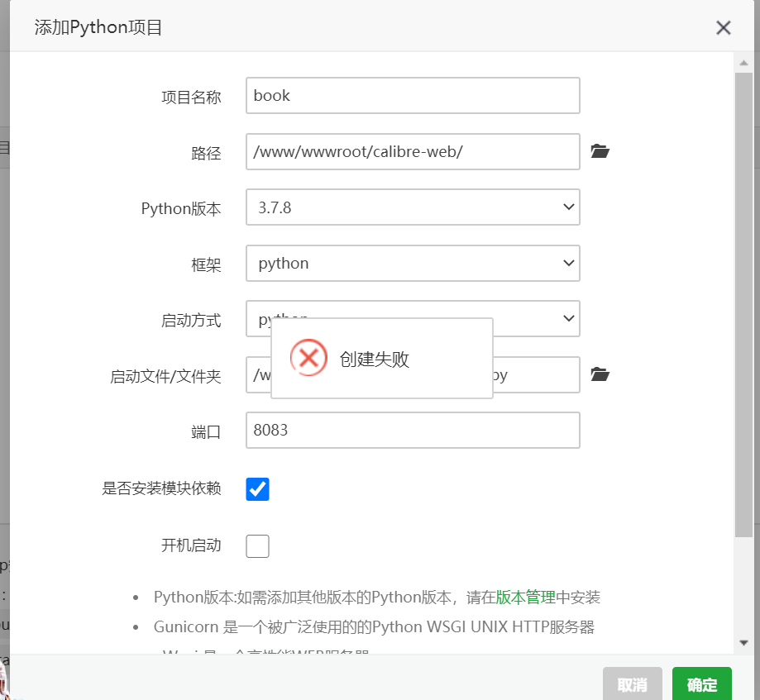
Task: Click the red error icon in popup
Action: point(308,358)
